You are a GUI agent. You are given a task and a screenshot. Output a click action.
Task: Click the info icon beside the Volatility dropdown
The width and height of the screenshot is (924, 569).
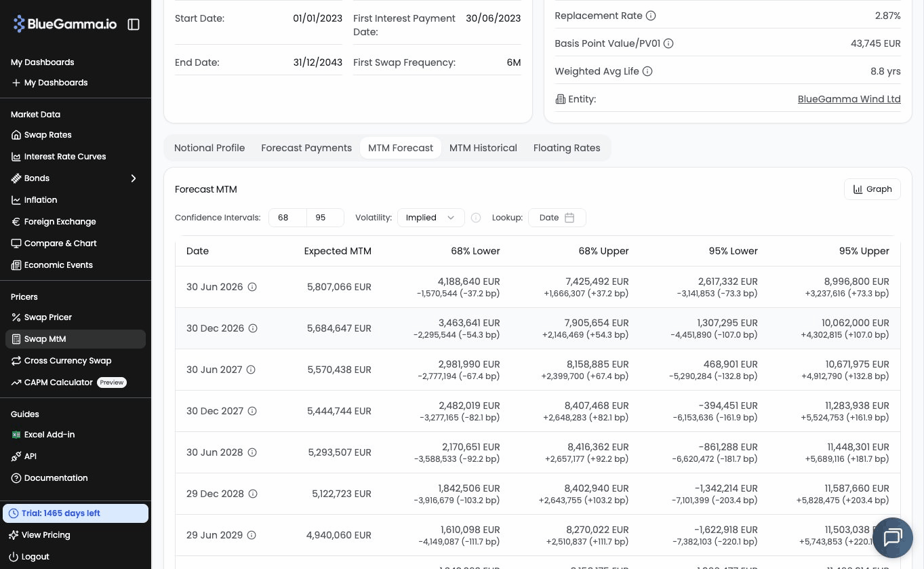[x=476, y=218]
